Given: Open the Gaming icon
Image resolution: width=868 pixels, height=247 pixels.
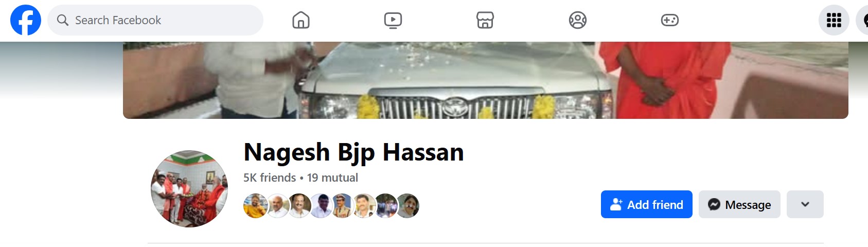Looking at the screenshot, I should coord(670,20).
